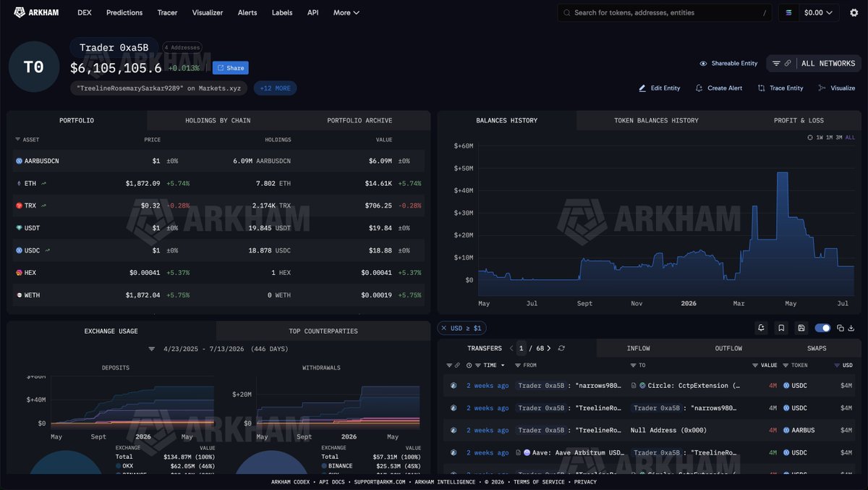Switch to Top Counterparties tab

323,331
